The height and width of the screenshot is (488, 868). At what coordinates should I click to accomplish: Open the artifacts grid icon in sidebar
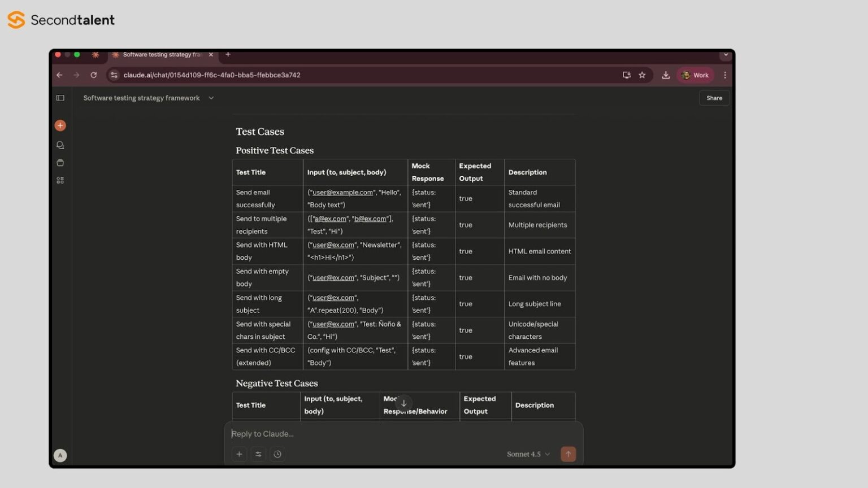(60, 180)
